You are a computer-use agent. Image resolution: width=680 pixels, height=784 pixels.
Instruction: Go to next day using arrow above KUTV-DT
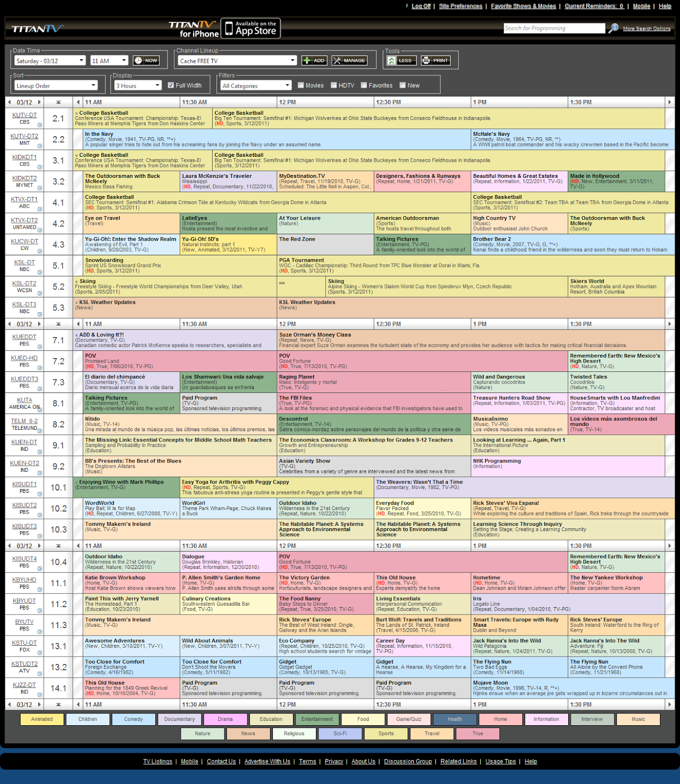tap(40, 102)
